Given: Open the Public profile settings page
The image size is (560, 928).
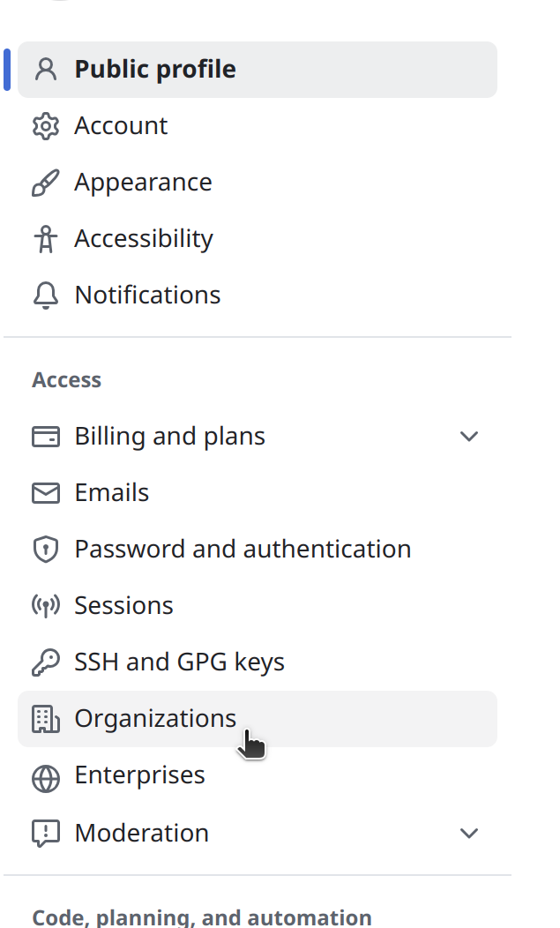Looking at the screenshot, I should coord(155,70).
